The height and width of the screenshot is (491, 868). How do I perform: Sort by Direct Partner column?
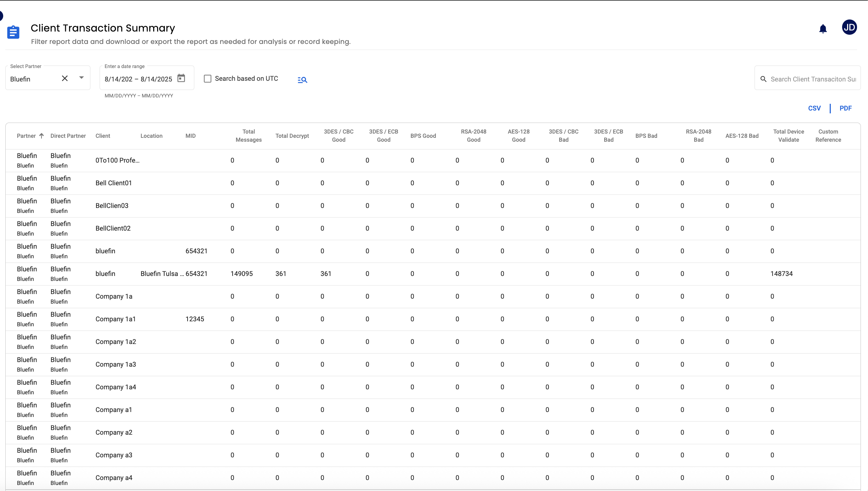coord(68,136)
